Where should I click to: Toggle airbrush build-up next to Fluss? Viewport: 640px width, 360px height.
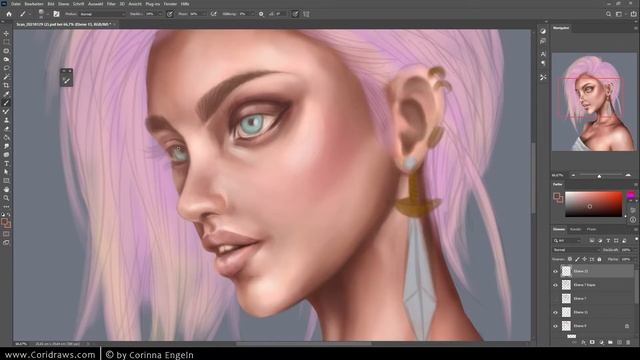[x=213, y=14]
